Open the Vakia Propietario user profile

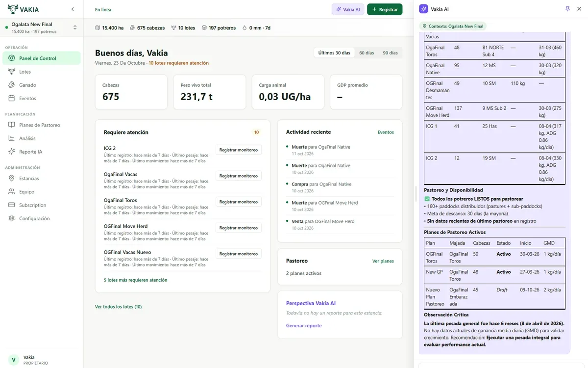pos(42,360)
